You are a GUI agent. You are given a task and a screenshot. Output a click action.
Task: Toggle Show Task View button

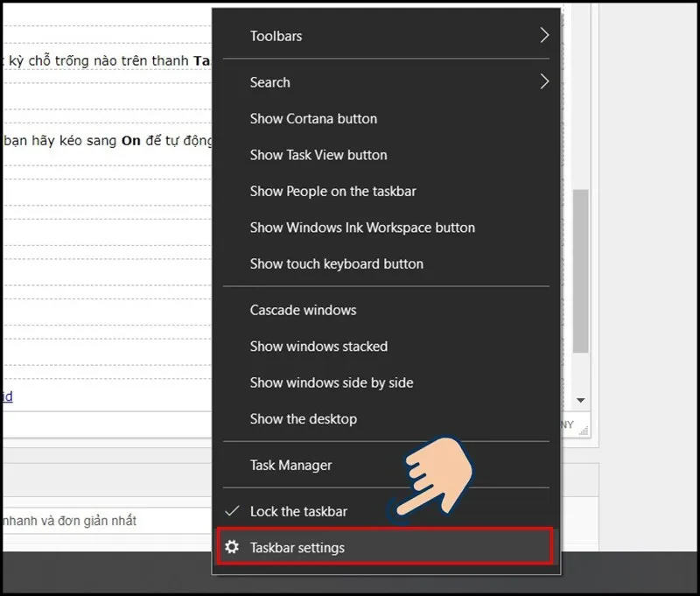click(x=385, y=155)
